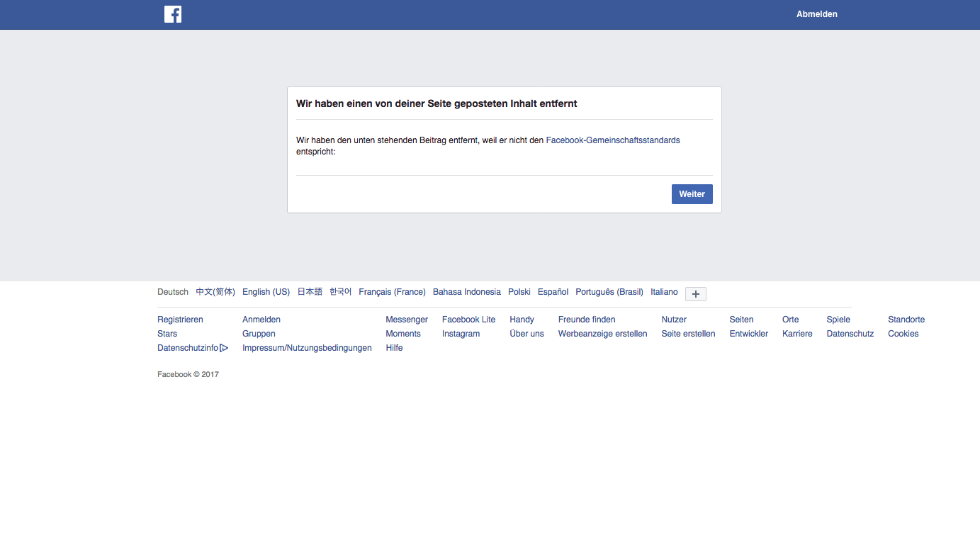Click the 'Facebook © 2017' copyright text

pyautogui.click(x=188, y=374)
